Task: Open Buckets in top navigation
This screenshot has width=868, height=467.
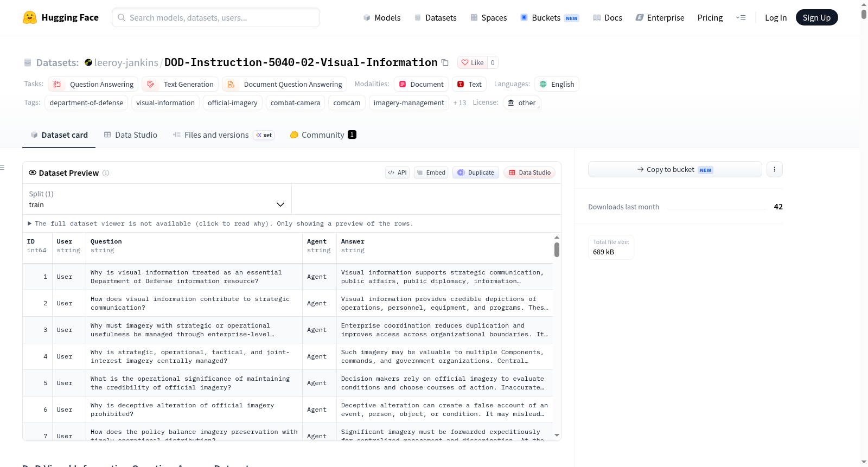Action: (x=550, y=17)
